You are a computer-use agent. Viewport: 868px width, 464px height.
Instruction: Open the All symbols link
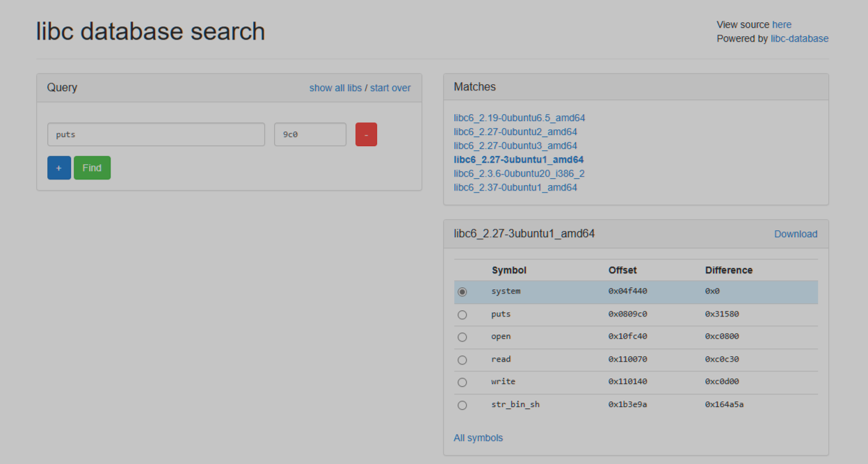(479, 438)
